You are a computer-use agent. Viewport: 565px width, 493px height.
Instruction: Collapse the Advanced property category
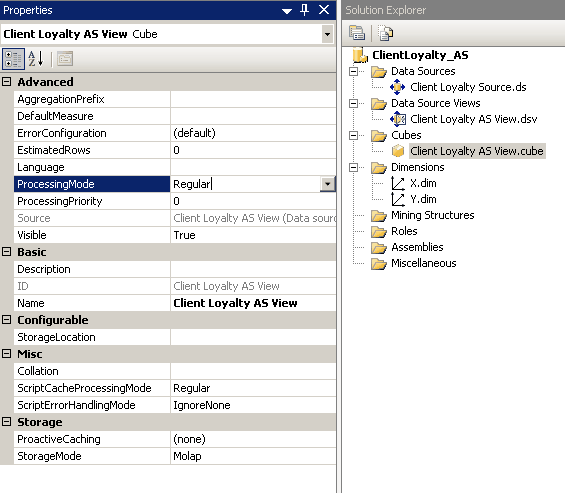coord(6,82)
